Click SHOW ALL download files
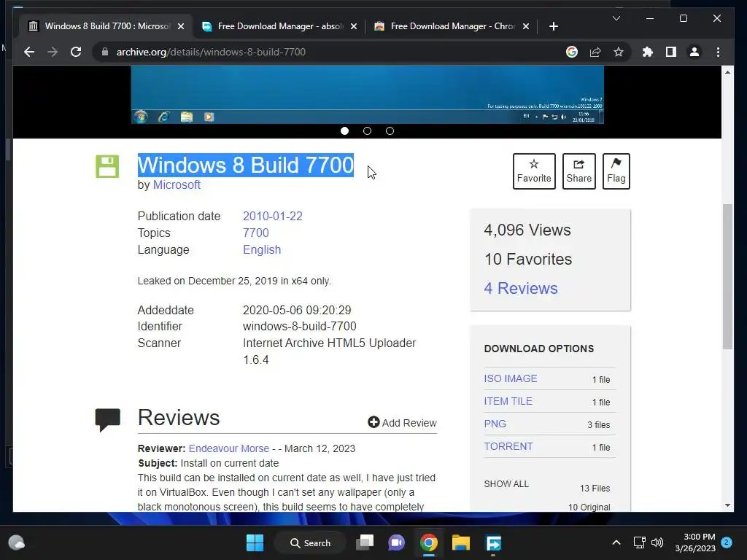This screenshot has height=560, width=747. 506,484
